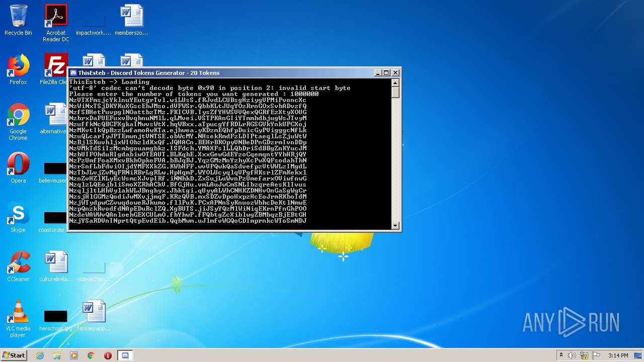Click the token line starting NzUTXFmsjcYklnuY
The image size is (644, 362).
tap(188, 100)
